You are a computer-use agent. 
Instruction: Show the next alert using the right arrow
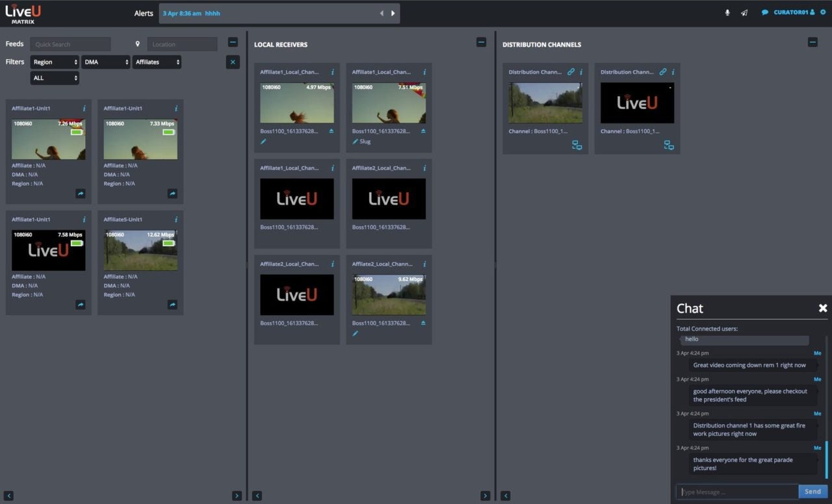[393, 13]
